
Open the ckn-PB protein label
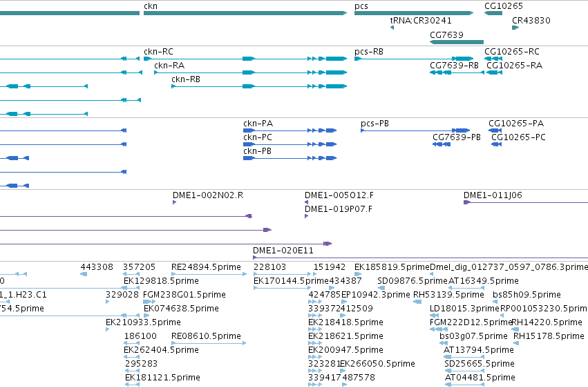[257, 151]
